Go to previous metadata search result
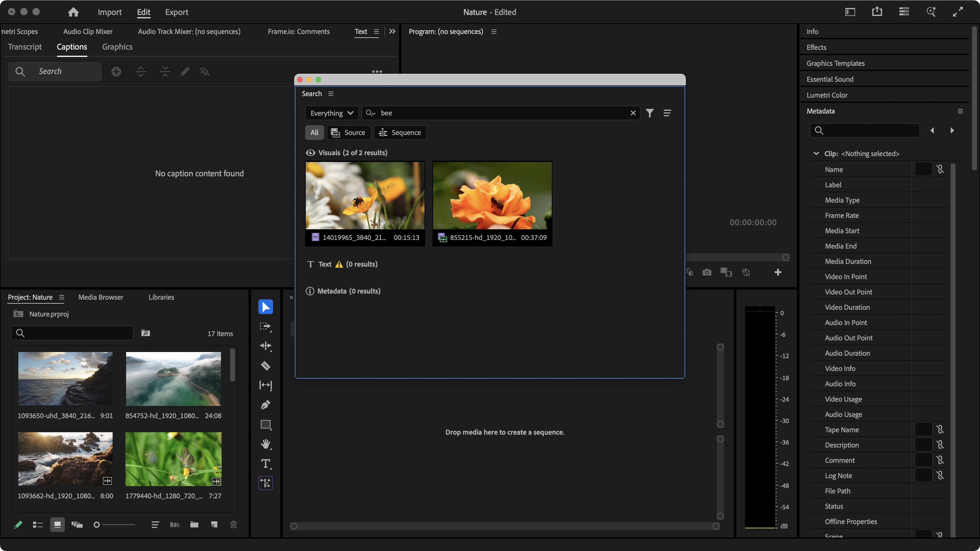 point(932,130)
